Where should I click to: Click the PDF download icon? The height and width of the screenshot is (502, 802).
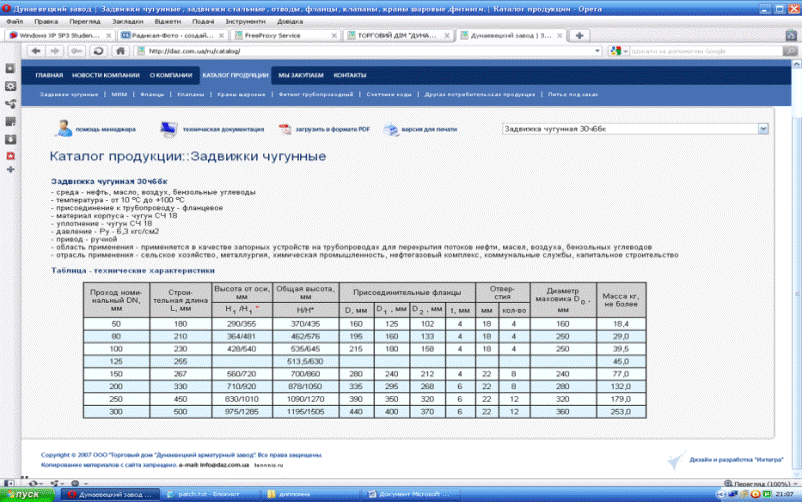(285, 129)
